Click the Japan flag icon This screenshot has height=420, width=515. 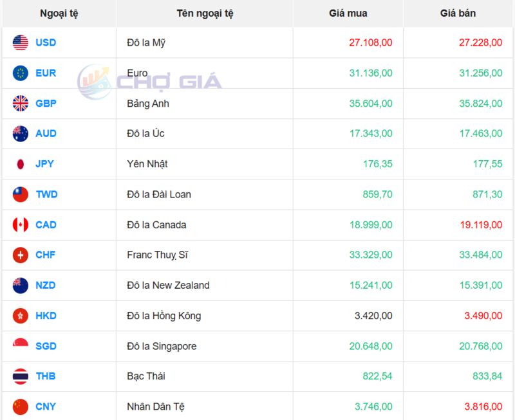(21, 164)
